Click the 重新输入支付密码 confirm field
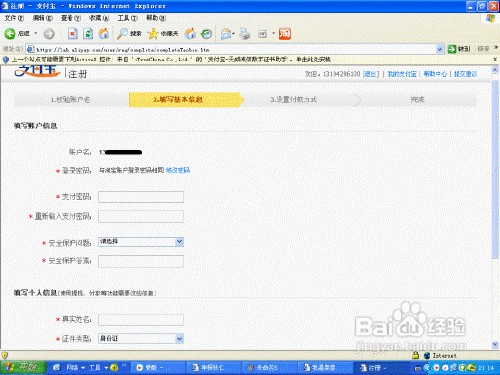The height and width of the screenshot is (375, 500). click(141, 216)
